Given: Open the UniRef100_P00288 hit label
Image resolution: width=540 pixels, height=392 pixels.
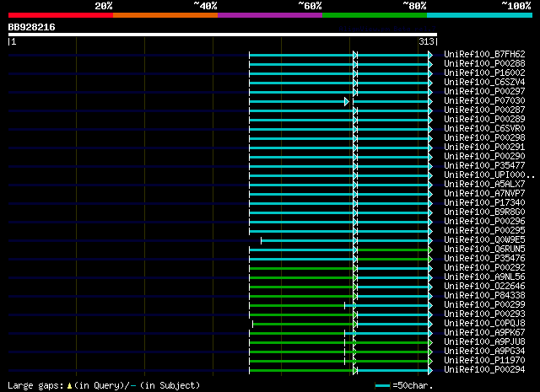Looking at the screenshot, I should coord(484,64).
